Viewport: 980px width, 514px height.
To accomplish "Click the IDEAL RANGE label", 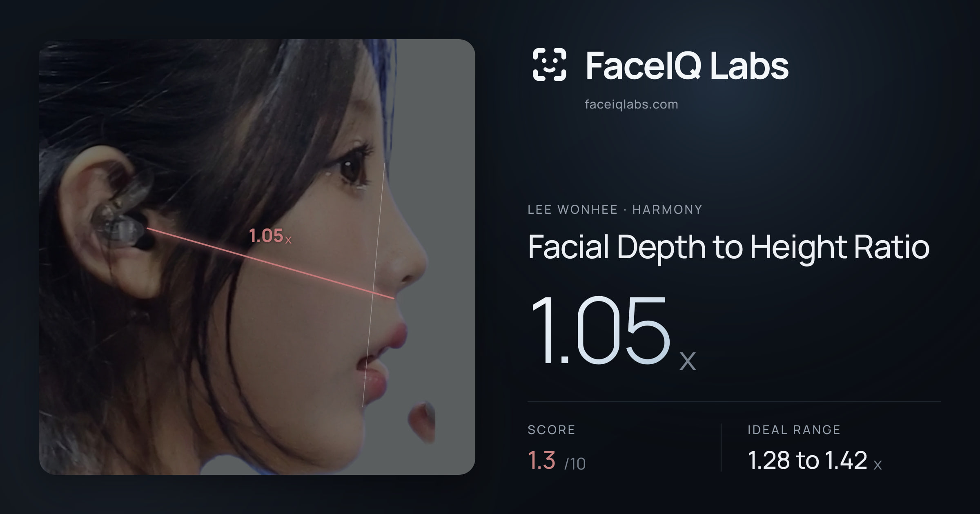I will [794, 430].
